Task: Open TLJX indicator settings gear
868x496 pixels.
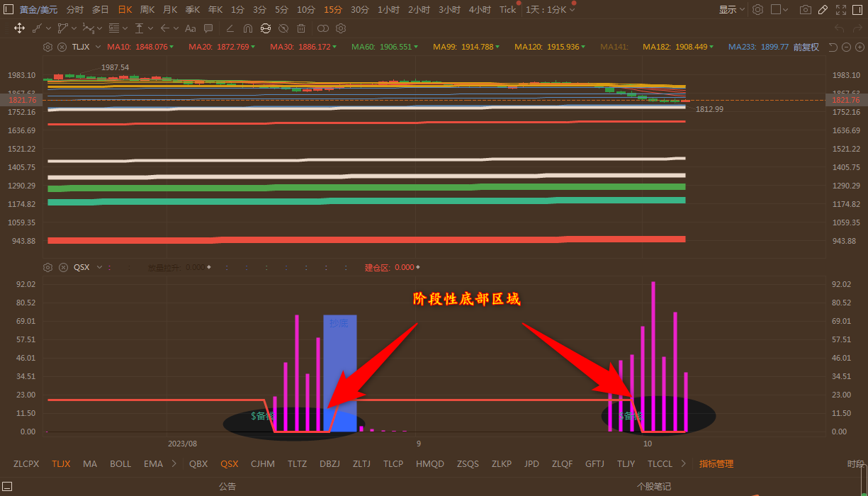Action: (x=47, y=47)
